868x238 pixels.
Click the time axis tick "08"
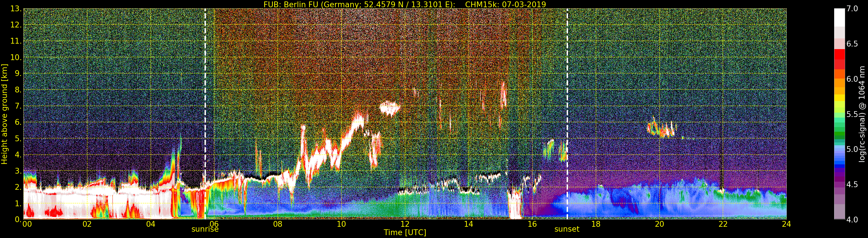278,224
